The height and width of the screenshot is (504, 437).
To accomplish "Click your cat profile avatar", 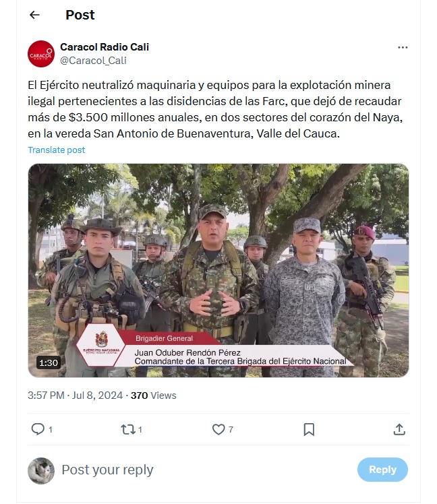I will click(x=41, y=471).
